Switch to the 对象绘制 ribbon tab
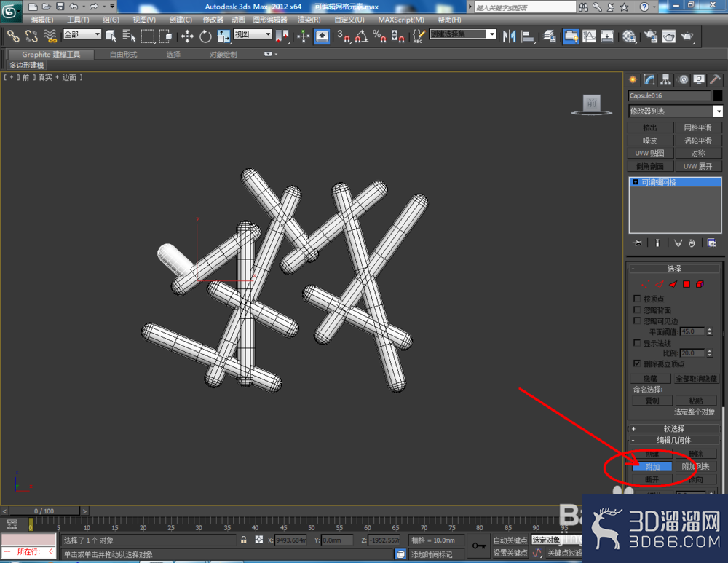This screenshot has width=728, height=563. click(x=223, y=55)
